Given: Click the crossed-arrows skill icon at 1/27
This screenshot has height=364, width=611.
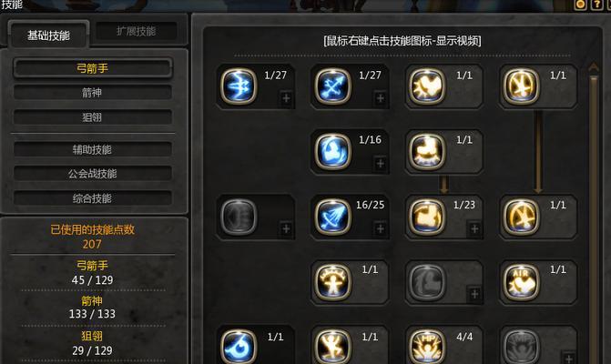Looking at the screenshot, I should (x=332, y=86).
